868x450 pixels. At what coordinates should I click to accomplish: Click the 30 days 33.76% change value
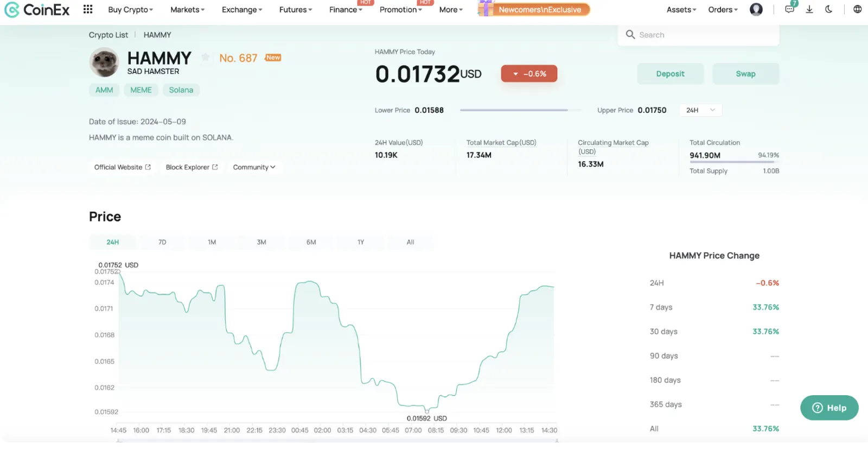tap(765, 332)
